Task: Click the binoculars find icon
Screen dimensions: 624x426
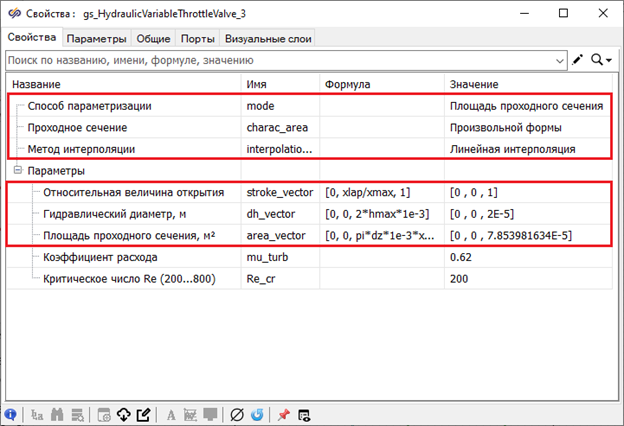Action: coord(58,413)
